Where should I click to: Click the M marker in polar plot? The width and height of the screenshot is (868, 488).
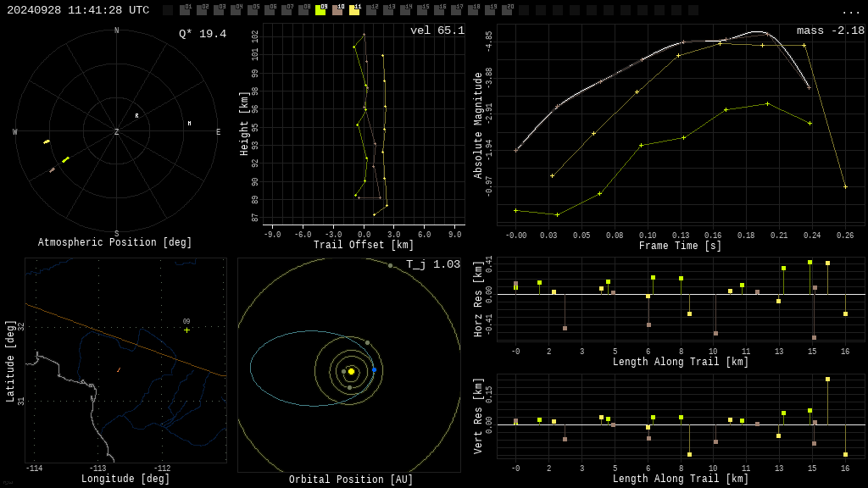[189, 124]
